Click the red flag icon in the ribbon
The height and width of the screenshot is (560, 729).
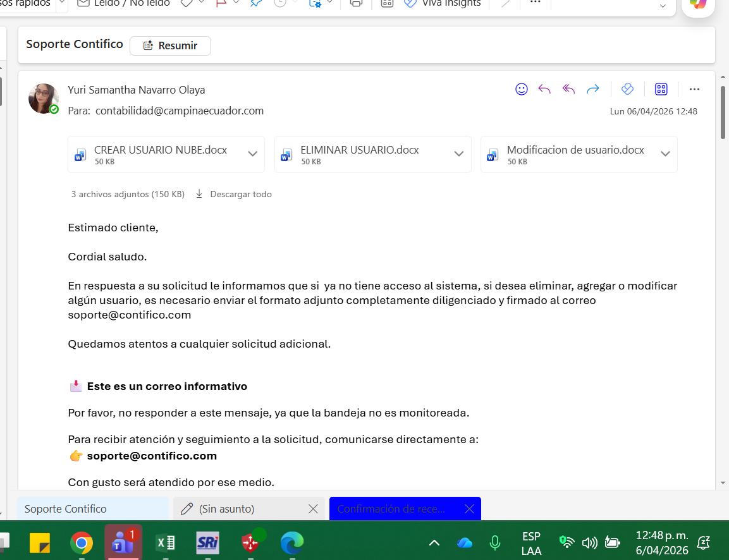(x=221, y=4)
